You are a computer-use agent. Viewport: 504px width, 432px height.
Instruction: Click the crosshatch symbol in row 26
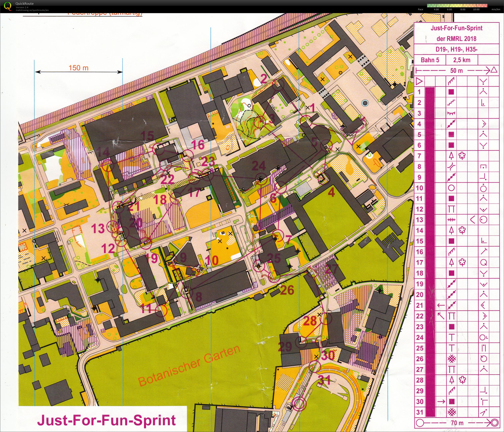tap(451, 359)
